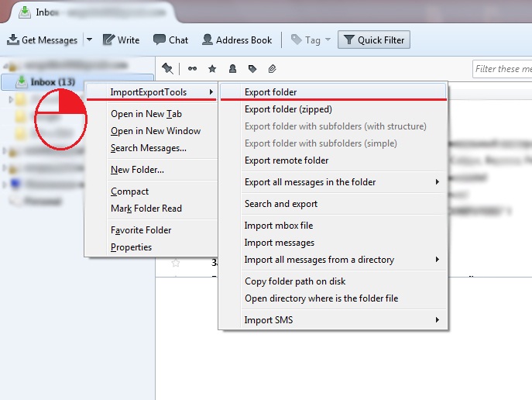Click the pin filters icon
The image size is (532, 400).
pos(167,69)
